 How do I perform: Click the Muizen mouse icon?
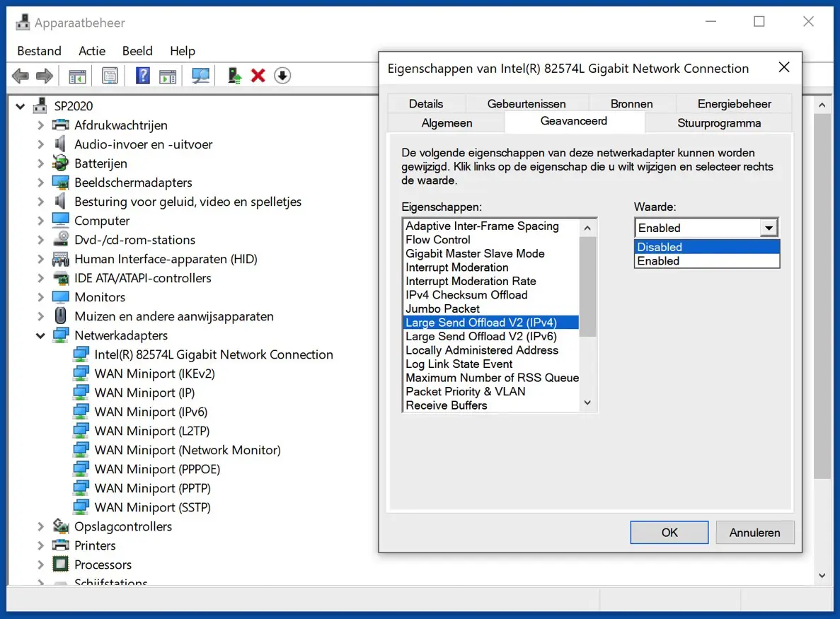point(61,316)
